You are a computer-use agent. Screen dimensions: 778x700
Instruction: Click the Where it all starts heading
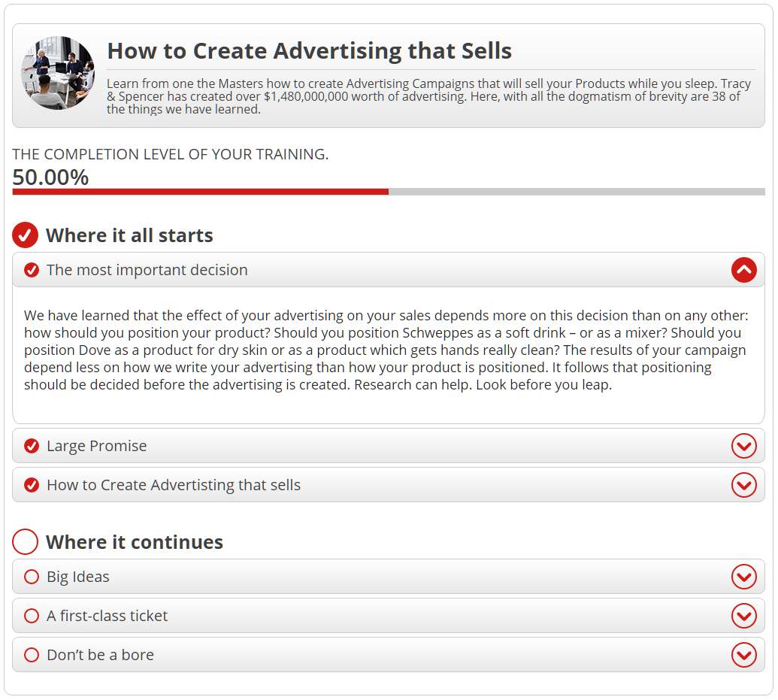129,235
